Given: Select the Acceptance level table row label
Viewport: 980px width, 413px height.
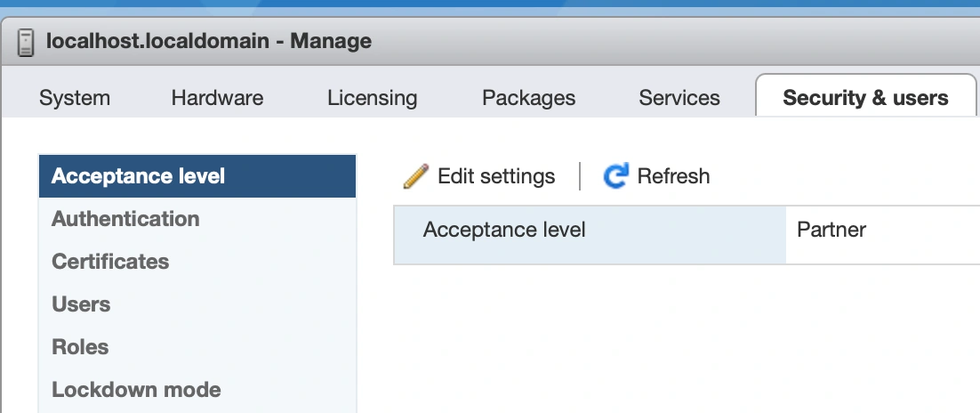Looking at the screenshot, I should (504, 231).
